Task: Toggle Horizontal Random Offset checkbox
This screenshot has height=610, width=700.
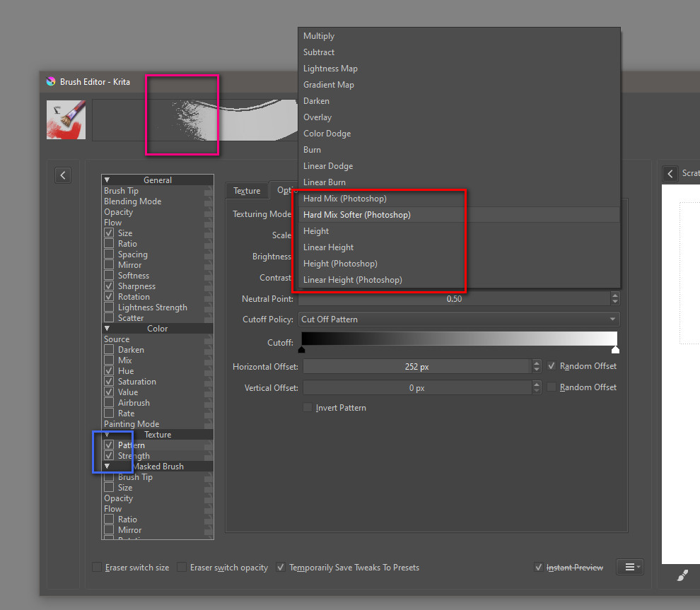Action: click(x=552, y=366)
